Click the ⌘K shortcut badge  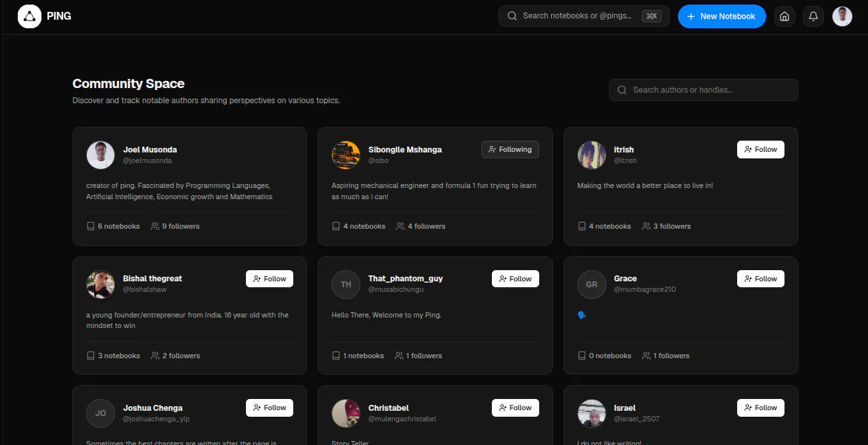pos(652,16)
